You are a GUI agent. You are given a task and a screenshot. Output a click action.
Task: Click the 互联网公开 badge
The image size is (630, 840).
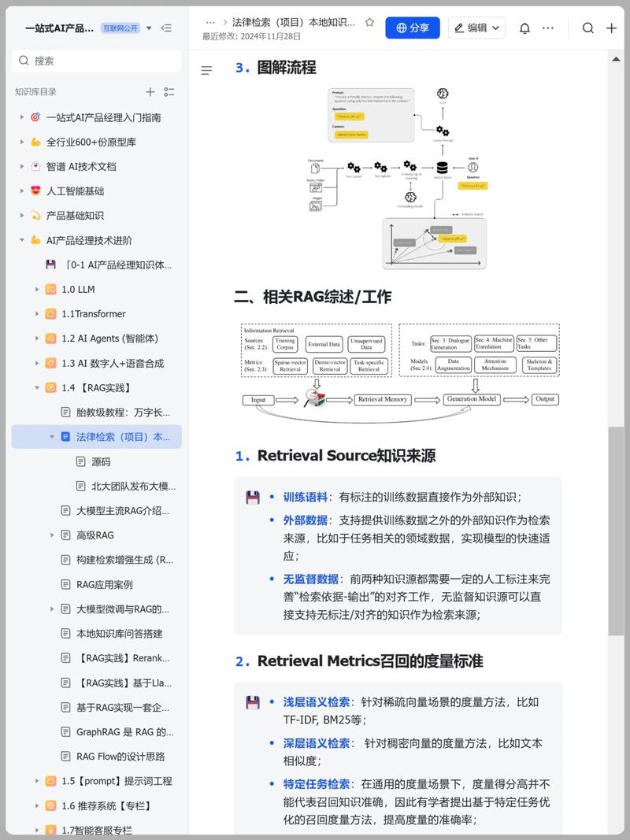(120, 28)
